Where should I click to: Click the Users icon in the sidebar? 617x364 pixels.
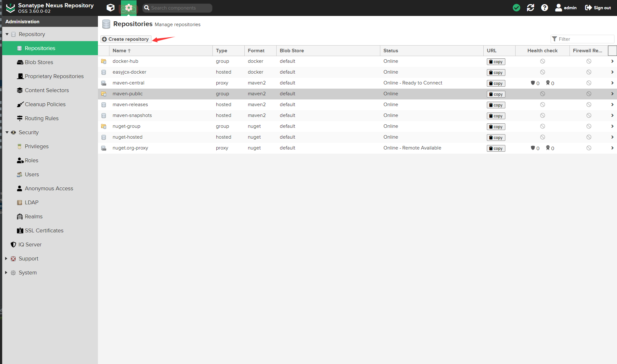(x=19, y=174)
